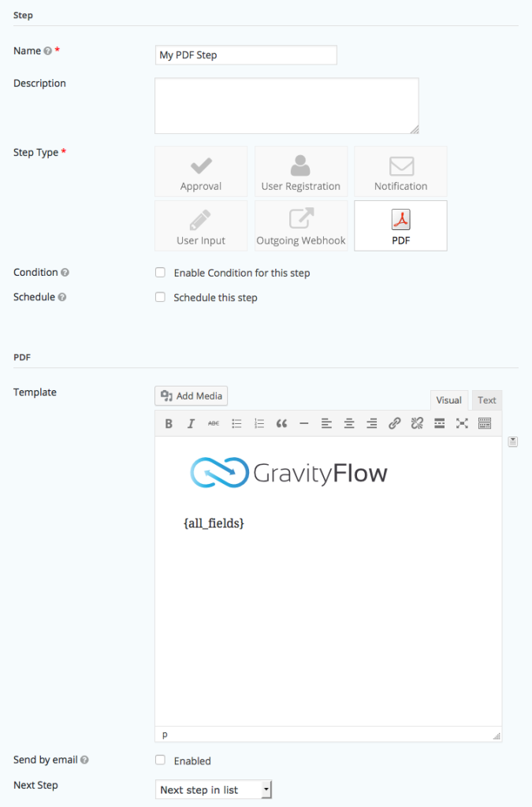This screenshot has width=532, height=807.
Task: Open help tooltip next to Schedule
Action: click(61, 297)
